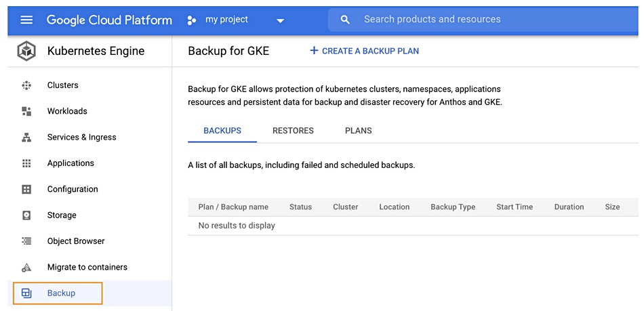Click the Applications grid icon
Viewport: 644px width, 311px height.
(x=26, y=163)
